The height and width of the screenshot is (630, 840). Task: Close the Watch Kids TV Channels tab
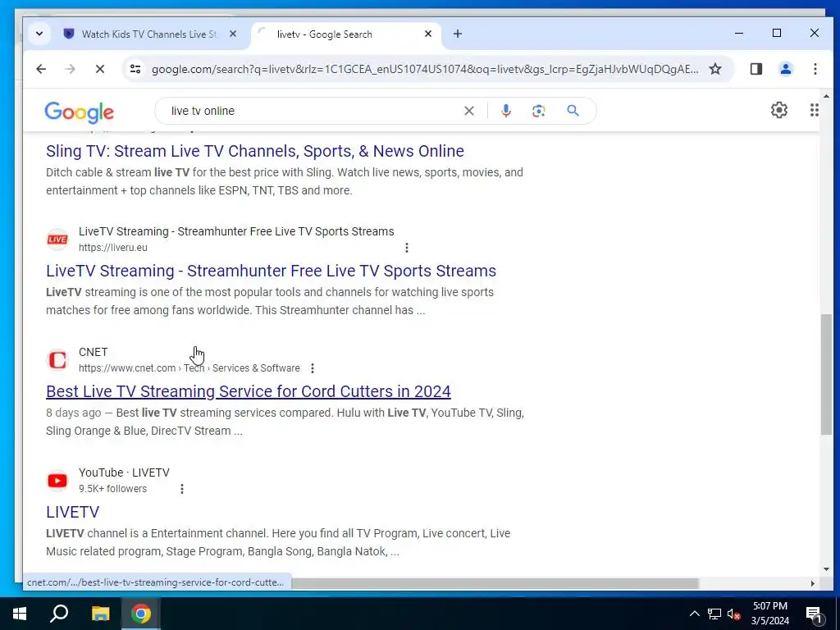click(233, 34)
